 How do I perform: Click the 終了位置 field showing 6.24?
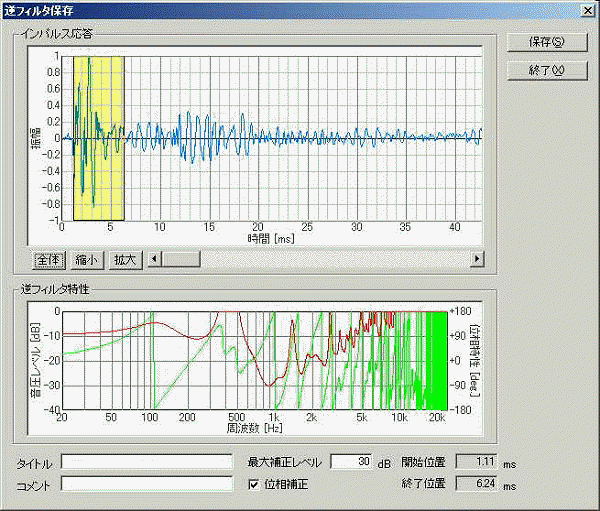click(477, 483)
